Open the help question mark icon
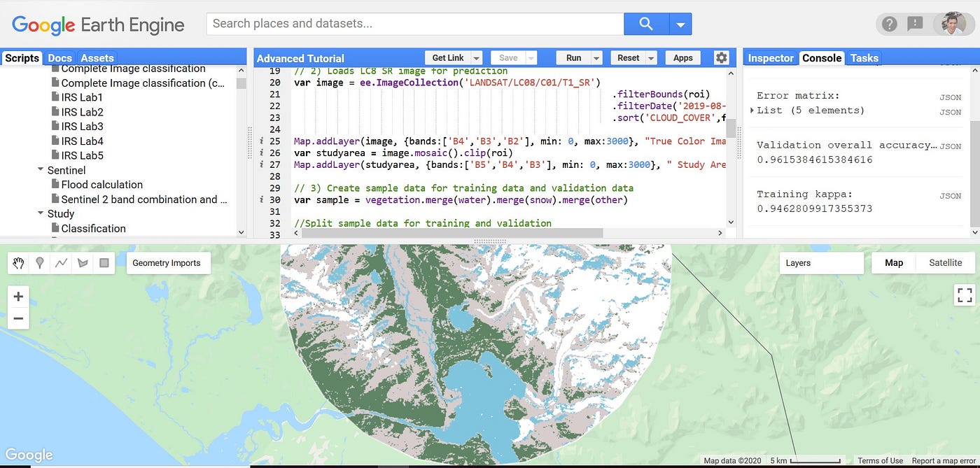 click(888, 24)
